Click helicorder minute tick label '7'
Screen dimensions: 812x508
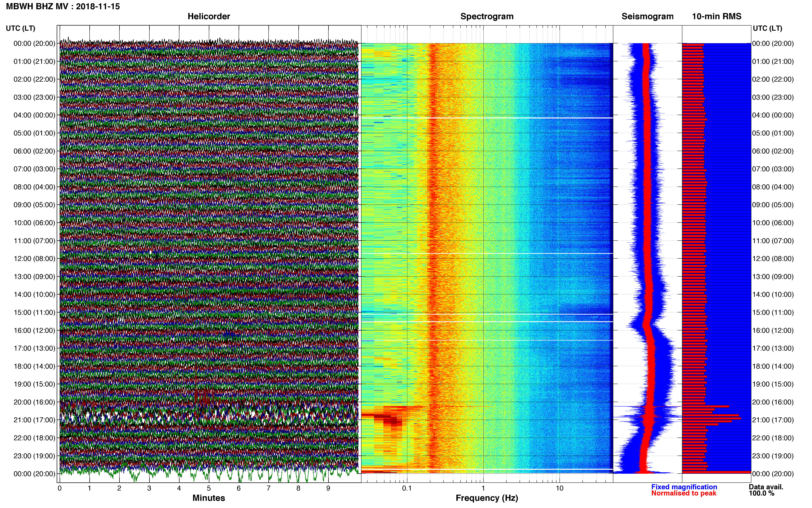[269, 488]
